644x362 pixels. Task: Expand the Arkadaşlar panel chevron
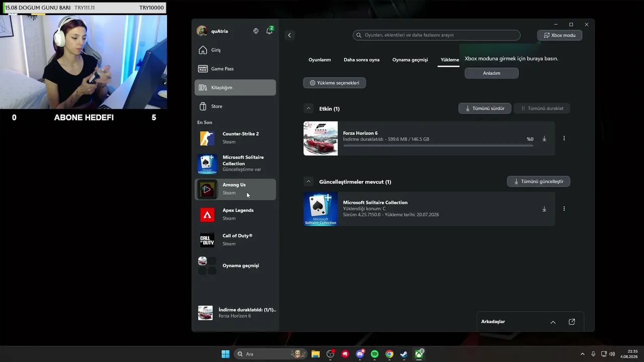tap(553, 322)
